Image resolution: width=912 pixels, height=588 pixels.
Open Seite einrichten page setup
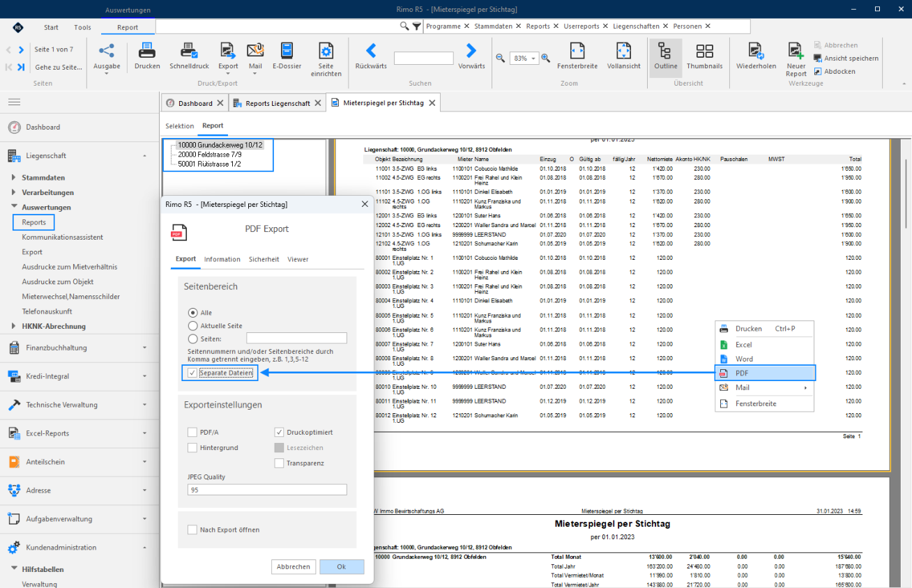(326, 51)
